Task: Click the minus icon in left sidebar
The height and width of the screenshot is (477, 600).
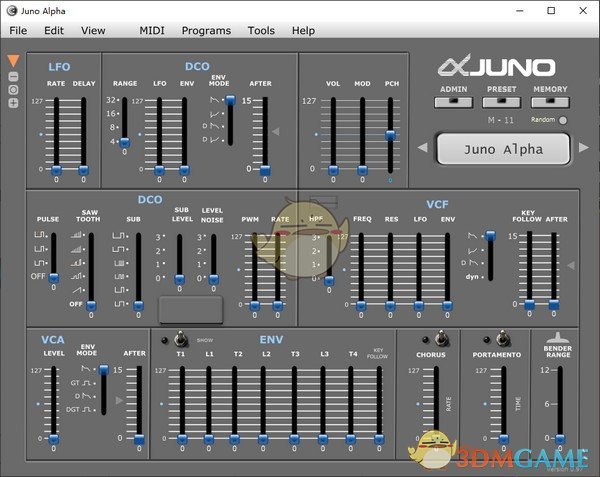Action: tap(13, 76)
